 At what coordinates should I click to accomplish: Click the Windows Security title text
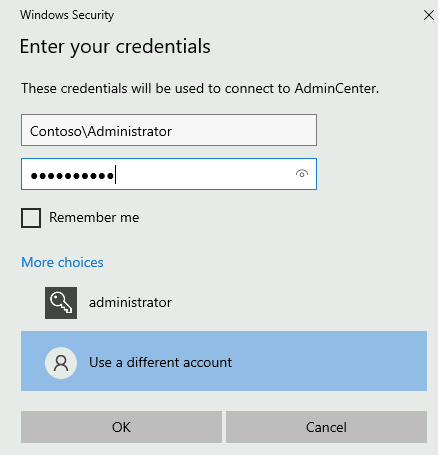tap(67, 15)
